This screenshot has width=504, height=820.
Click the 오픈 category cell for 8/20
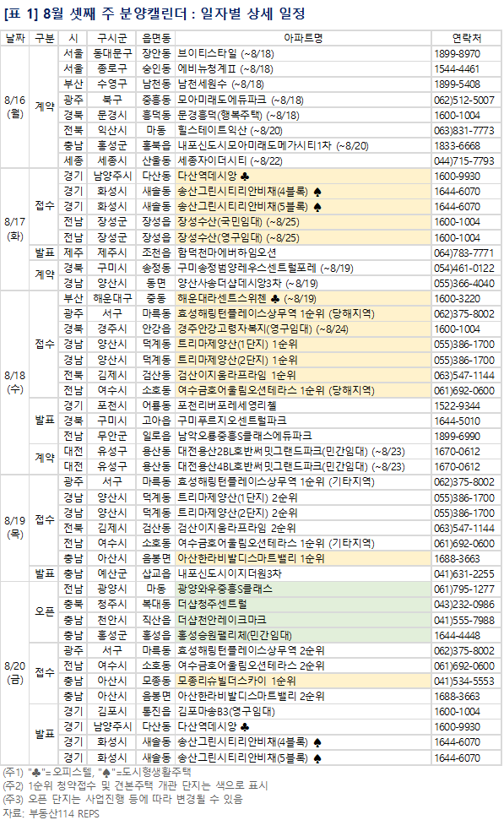tap(45, 611)
